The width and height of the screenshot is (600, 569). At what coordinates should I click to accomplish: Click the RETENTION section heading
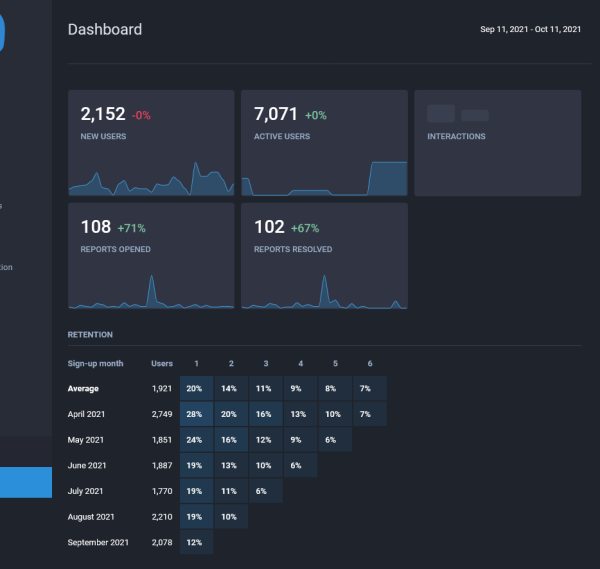pos(90,334)
